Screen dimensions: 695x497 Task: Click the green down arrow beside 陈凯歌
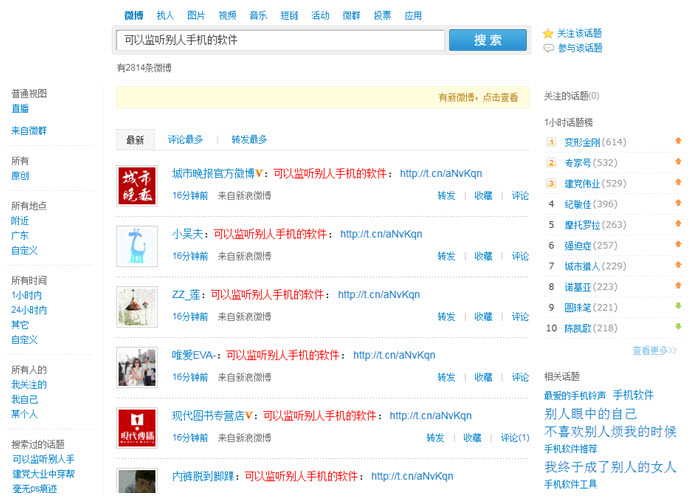tap(678, 328)
